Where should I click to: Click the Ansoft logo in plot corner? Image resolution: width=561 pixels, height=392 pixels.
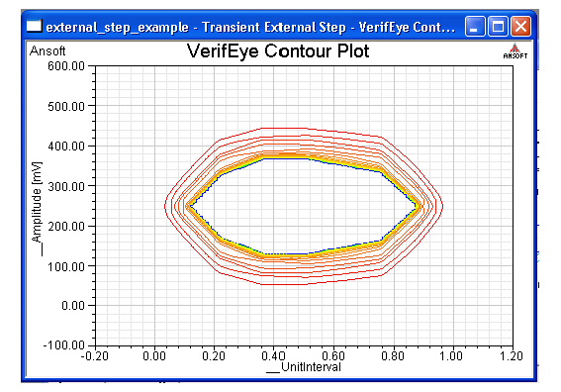[514, 51]
